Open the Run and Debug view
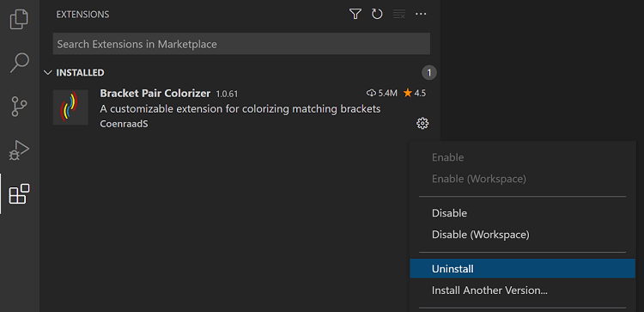 pyautogui.click(x=19, y=150)
